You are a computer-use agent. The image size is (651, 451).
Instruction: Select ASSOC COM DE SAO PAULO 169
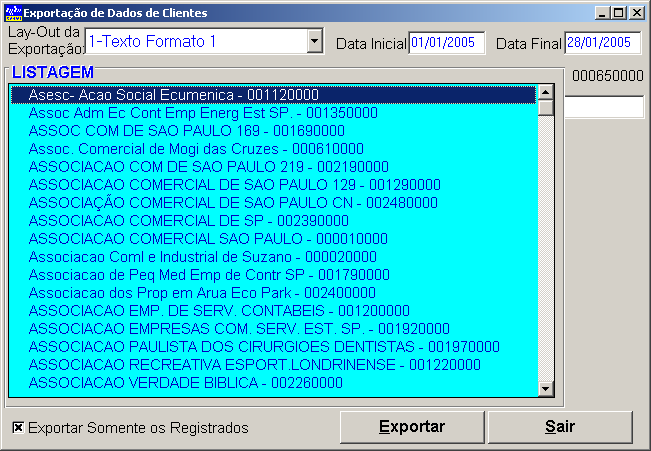[x=273, y=131]
